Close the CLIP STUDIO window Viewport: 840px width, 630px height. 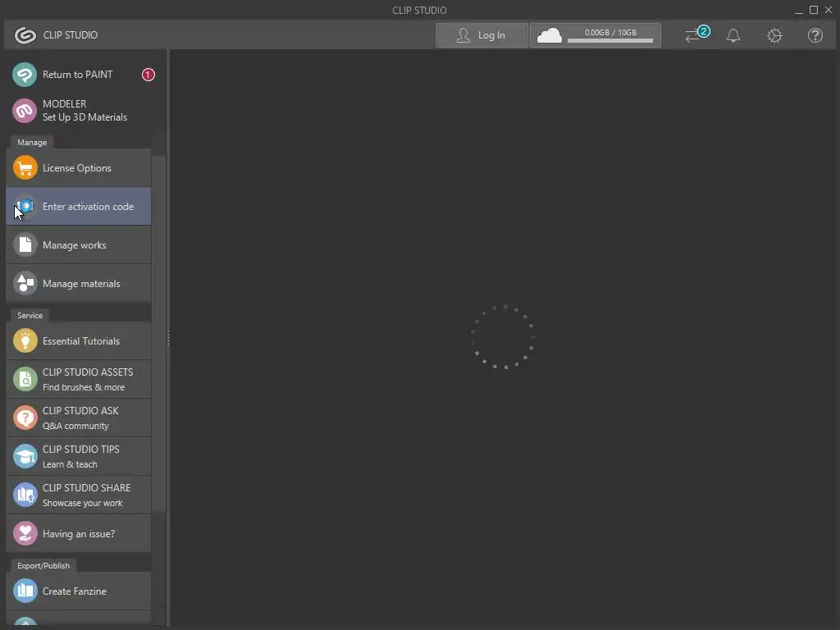tap(829, 10)
